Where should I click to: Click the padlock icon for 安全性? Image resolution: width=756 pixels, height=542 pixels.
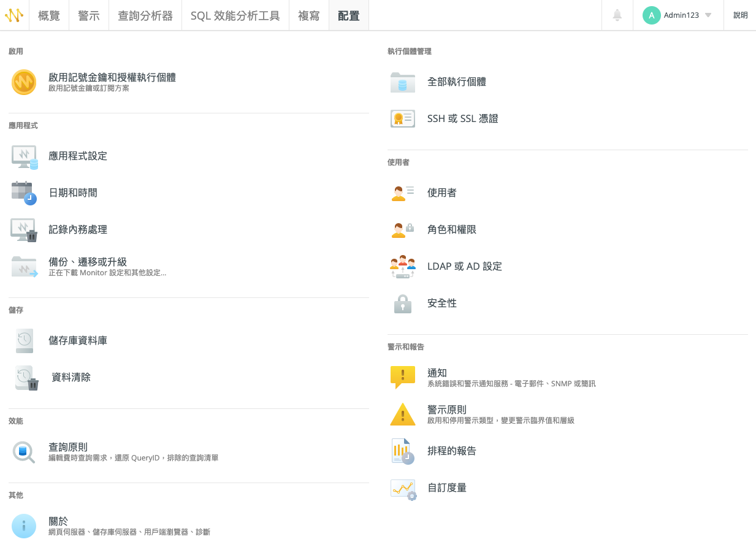point(403,303)
